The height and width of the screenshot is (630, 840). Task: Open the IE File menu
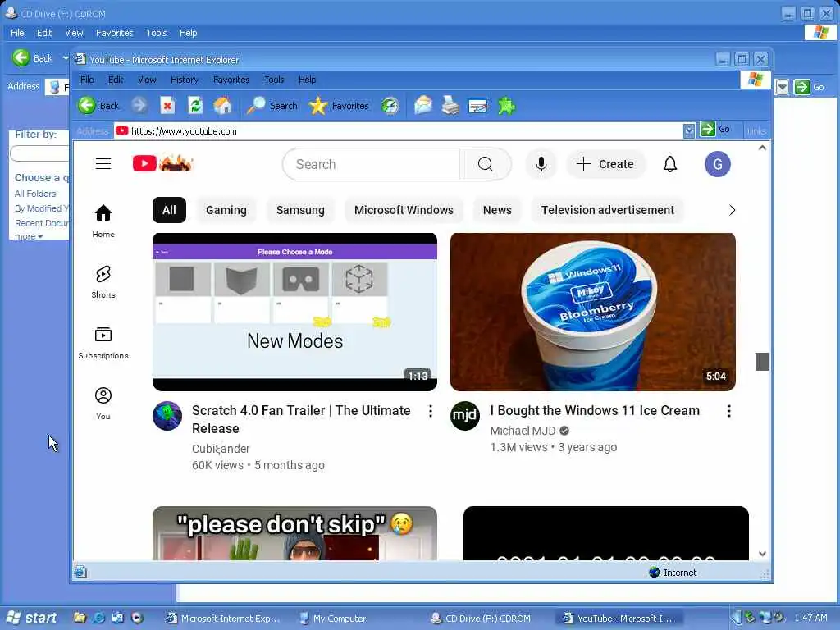point(87,80)
